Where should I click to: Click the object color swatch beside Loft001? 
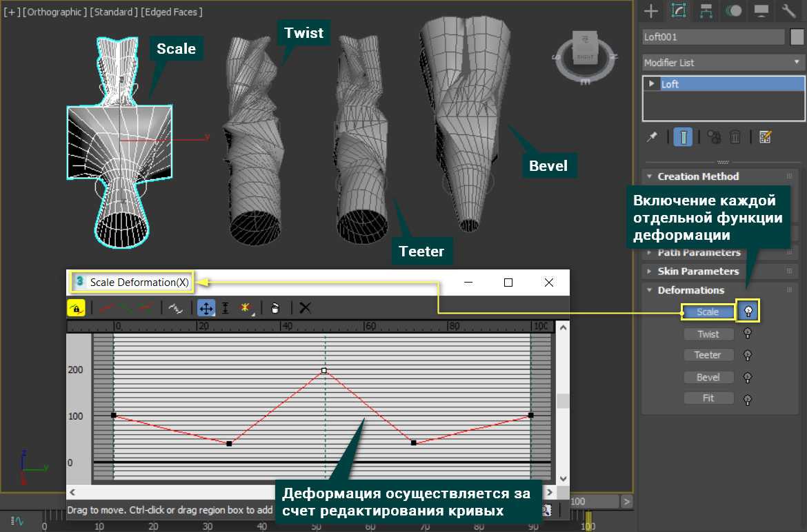pyautogui.click(x=797, y=37)
